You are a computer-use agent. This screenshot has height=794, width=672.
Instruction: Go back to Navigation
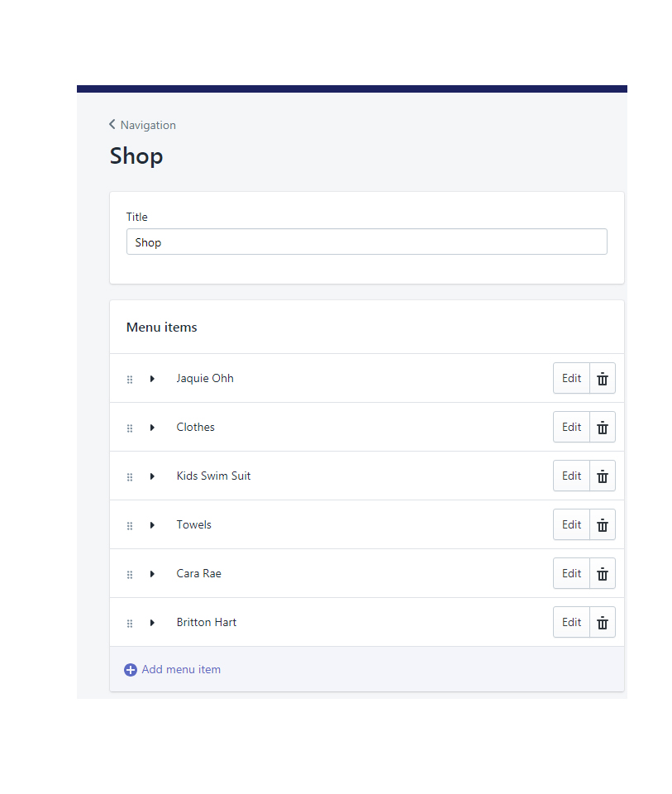(x=143, y=125)
